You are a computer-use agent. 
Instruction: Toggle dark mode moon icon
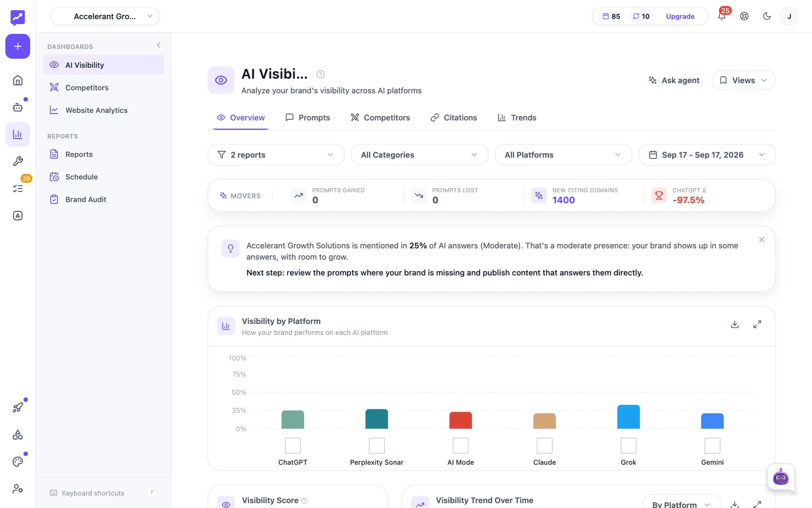click(x=767, y=16)
